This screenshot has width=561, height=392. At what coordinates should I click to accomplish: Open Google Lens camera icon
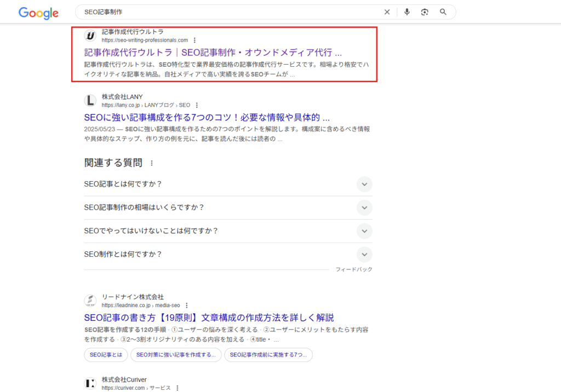425,11
